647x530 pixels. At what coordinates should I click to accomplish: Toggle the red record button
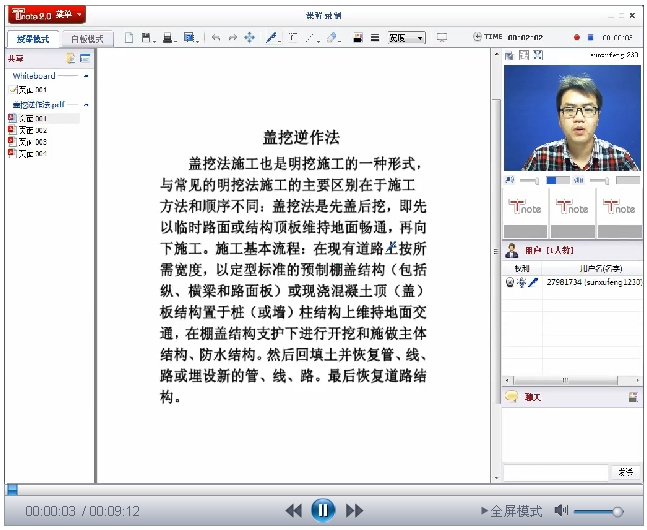pos(577,38)
